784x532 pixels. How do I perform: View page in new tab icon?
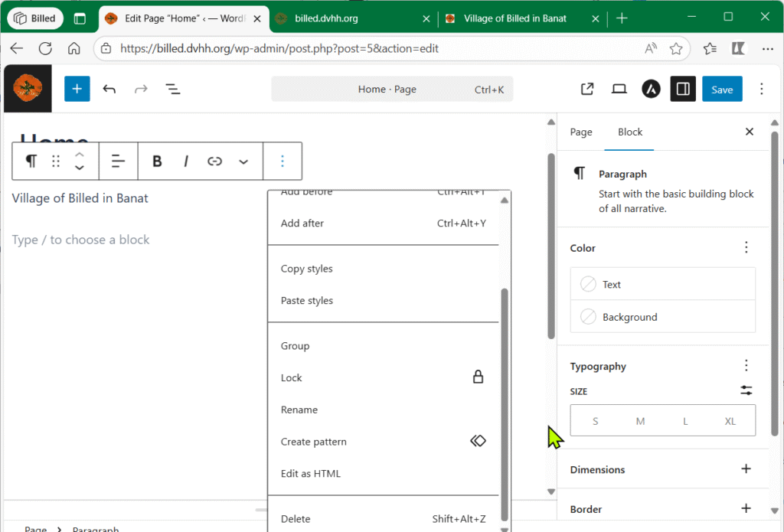pyautogui.click(x=587, y=89)
